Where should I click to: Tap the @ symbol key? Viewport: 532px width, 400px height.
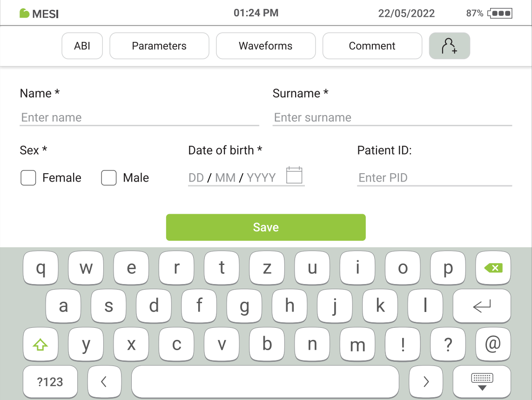pyautogui.click(x=493, y=345)
